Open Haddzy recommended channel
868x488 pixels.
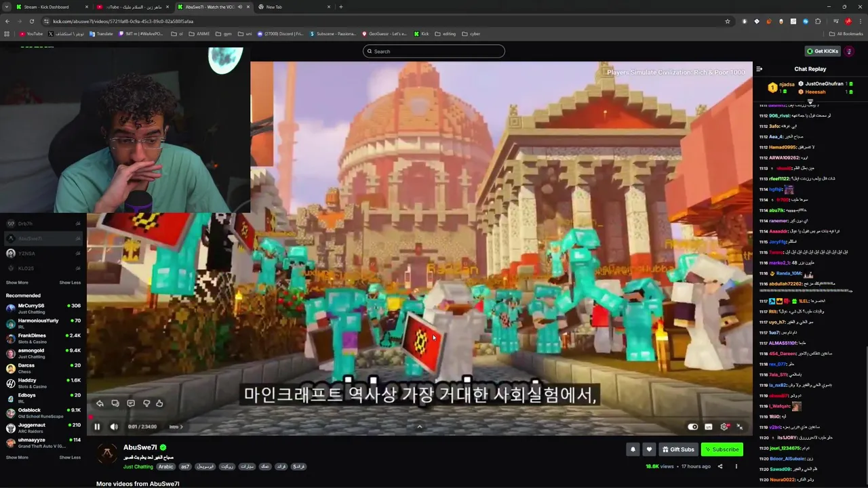43,383
